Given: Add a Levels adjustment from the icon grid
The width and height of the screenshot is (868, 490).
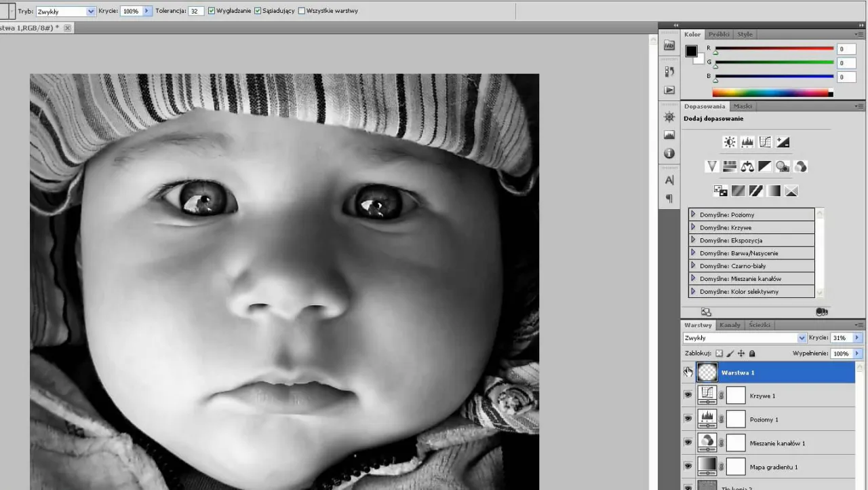Looking at the screenshot, I should click(747, 143).
